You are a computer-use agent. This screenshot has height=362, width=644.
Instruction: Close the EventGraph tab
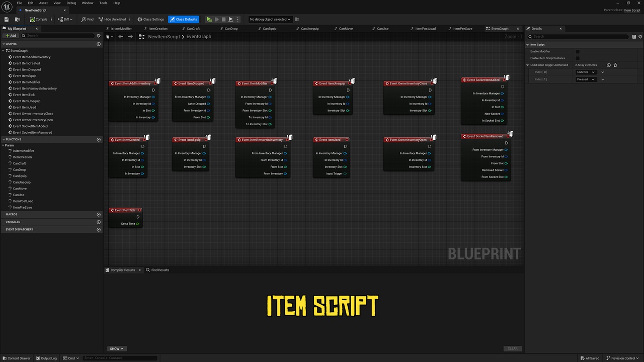tap(518, 29)
